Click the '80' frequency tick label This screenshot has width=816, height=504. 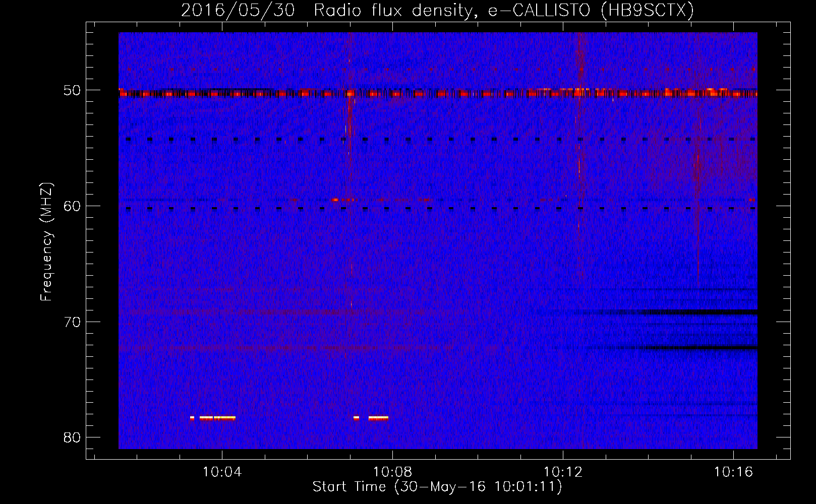tap(72, 437)
